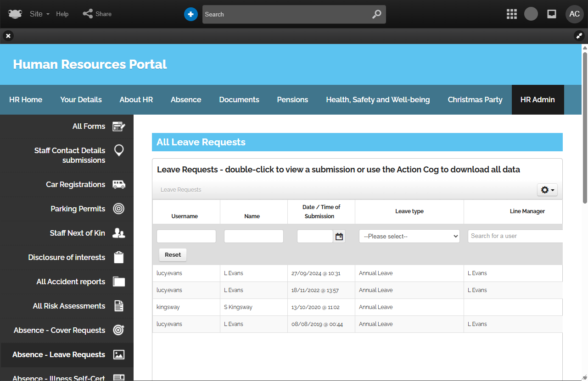Expand the Site menu dropdown
The height and width of the screenshot is (381, 588).
click(39, 14)
